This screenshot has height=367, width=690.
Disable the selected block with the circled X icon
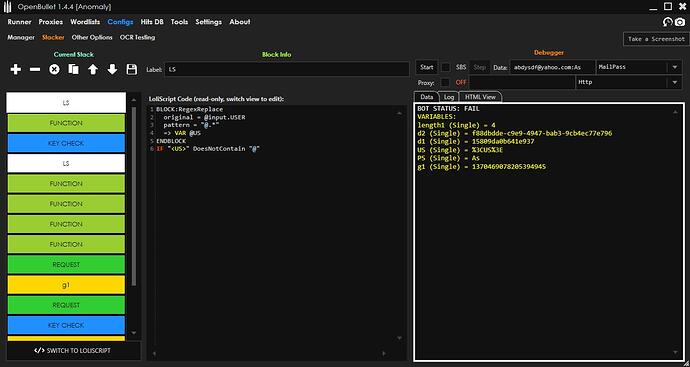(x=54, y=69)
